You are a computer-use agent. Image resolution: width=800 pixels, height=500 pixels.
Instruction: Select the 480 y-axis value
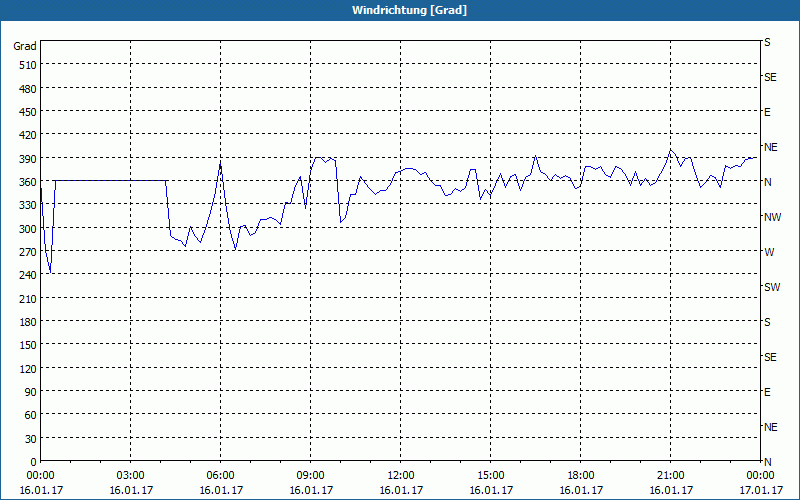tap(28, 89)
